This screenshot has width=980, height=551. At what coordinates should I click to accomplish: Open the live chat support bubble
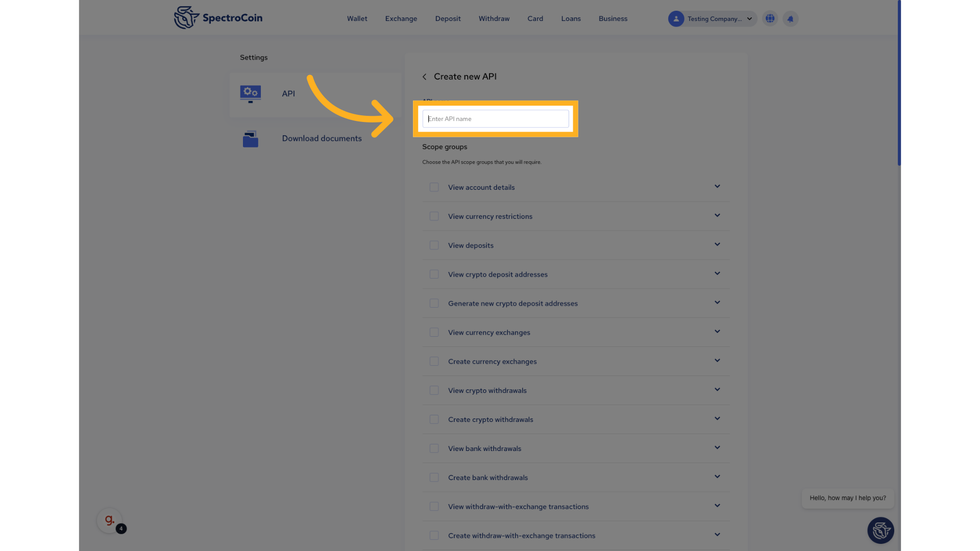[x=880, y=531]
